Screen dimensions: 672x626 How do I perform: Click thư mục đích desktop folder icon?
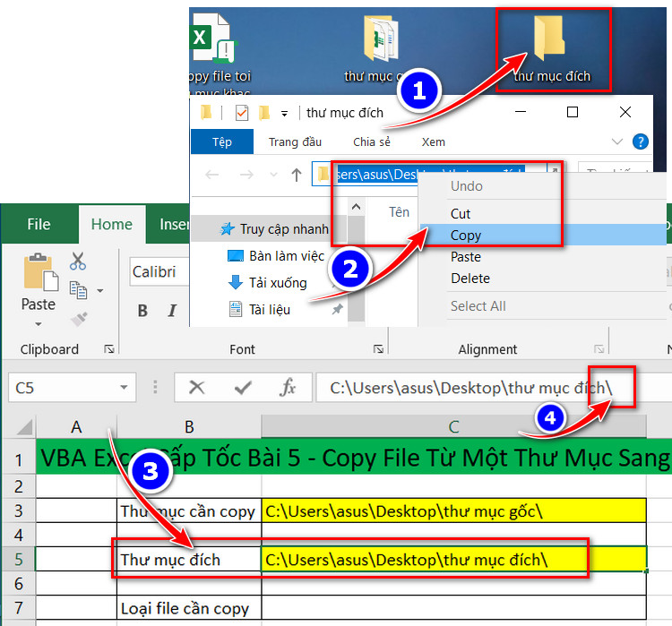tap(549, 39)
